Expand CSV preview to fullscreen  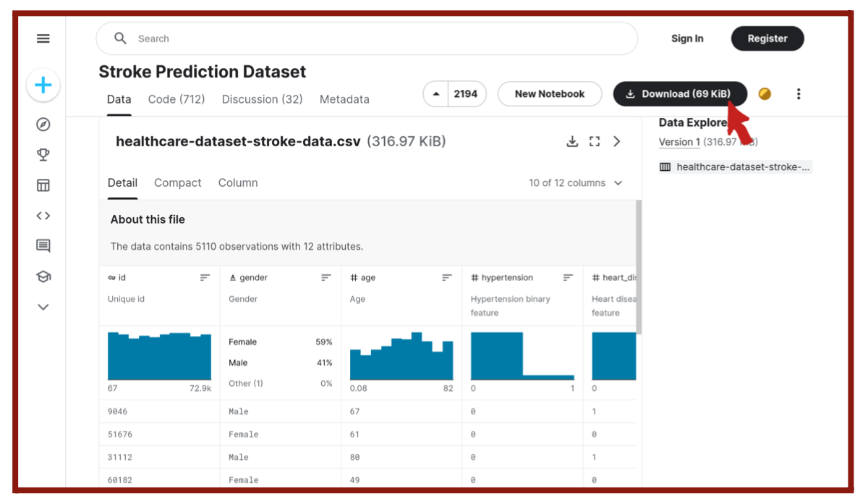pos(595,141)
